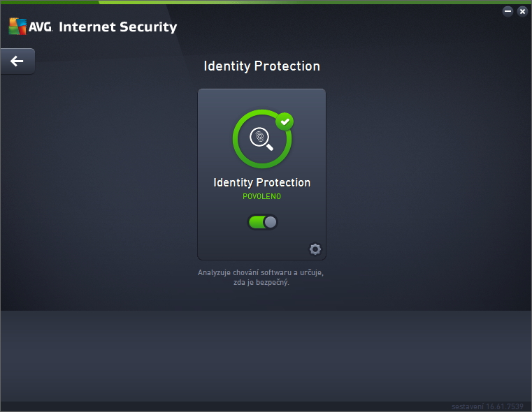Click the empty title bar area

coord(350,27)
